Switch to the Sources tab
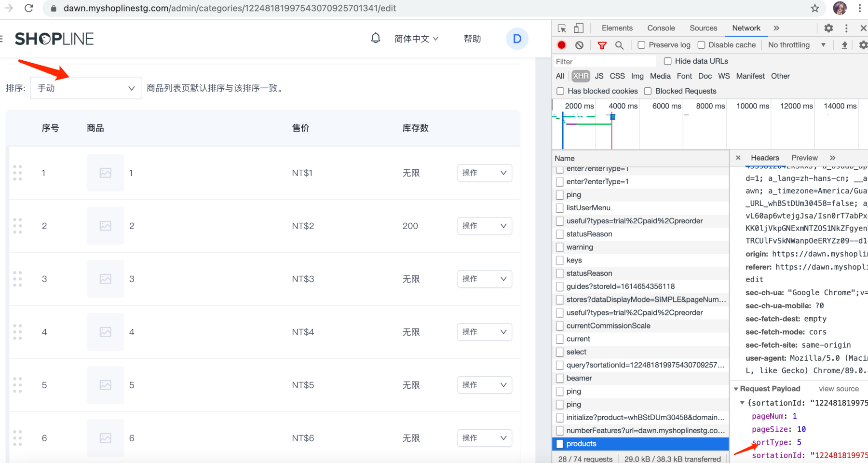868x463 pixels. pos(703,28)
